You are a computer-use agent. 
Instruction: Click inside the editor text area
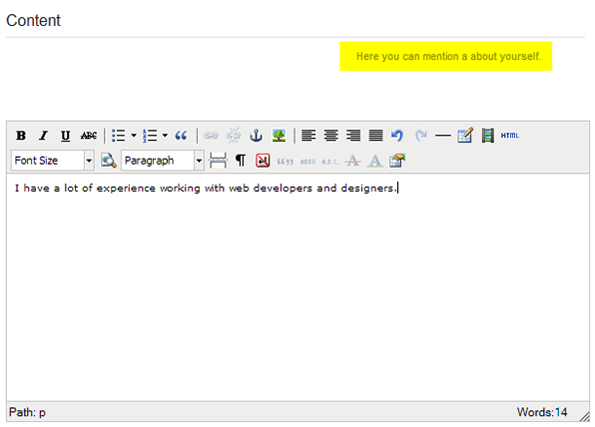[298, 287]
